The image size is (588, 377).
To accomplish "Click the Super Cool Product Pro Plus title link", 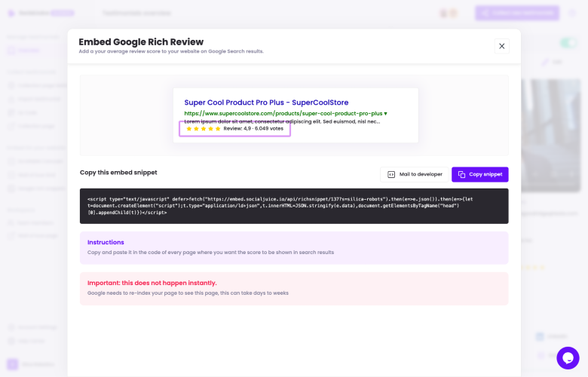I will tap(266, 103).
